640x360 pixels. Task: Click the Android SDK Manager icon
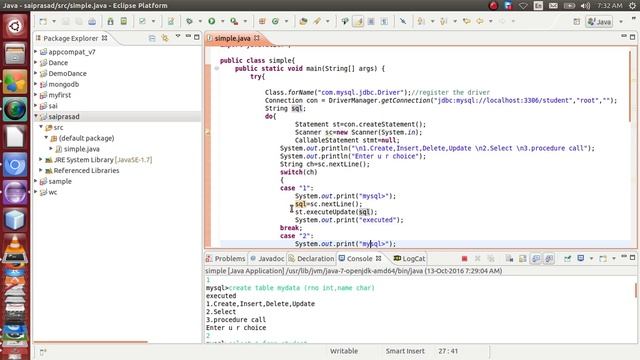(x=110, y=21)
